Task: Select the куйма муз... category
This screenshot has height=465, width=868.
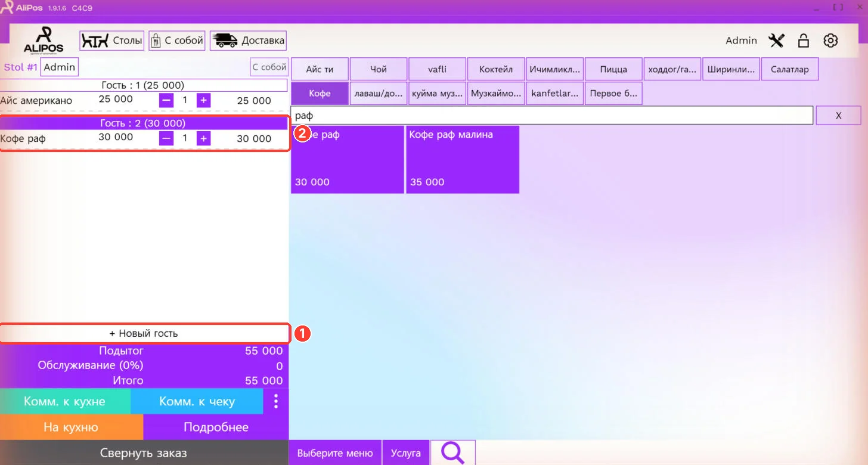Action: pyautogui.click(x=437, y=94)
